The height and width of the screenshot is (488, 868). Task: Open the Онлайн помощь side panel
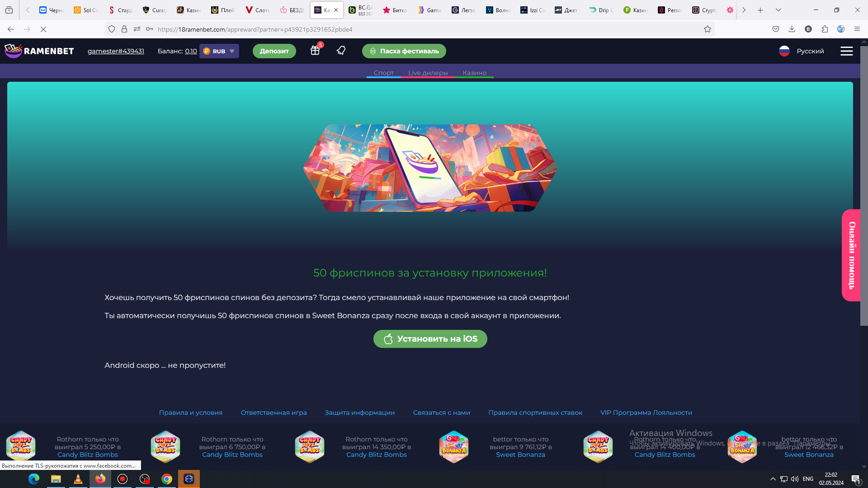pyautogui.click(x=851, y=255)
